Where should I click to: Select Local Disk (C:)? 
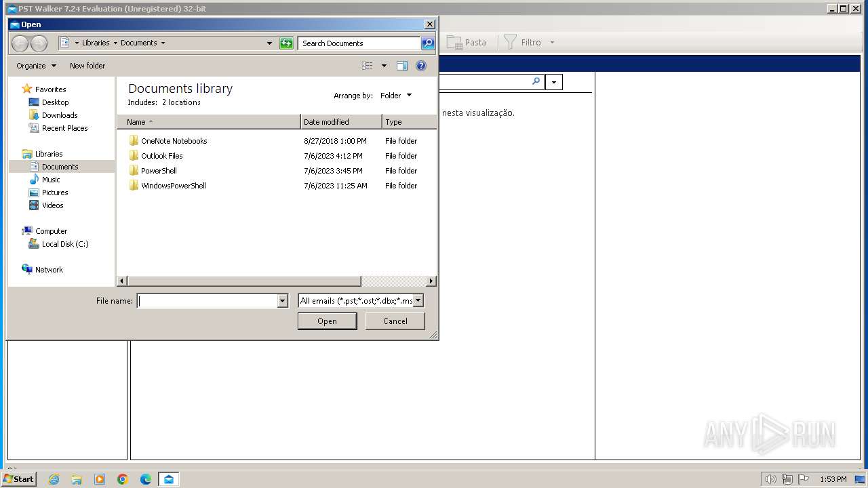[65, 244]
